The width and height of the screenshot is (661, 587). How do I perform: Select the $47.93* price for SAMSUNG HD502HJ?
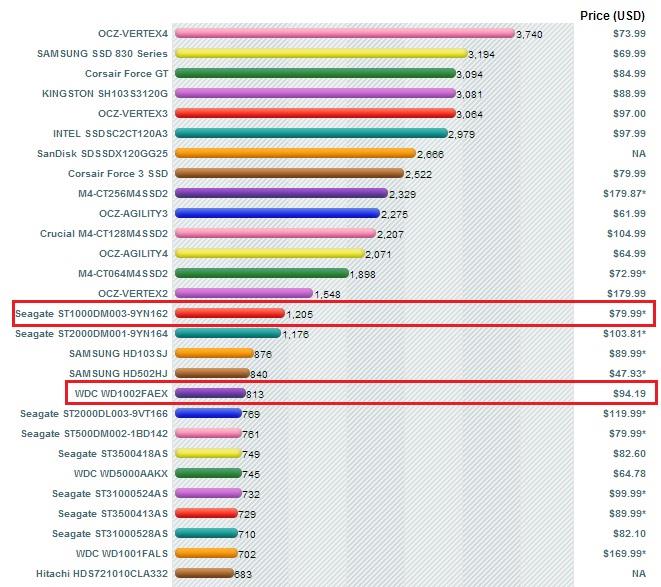pos(629,373)
